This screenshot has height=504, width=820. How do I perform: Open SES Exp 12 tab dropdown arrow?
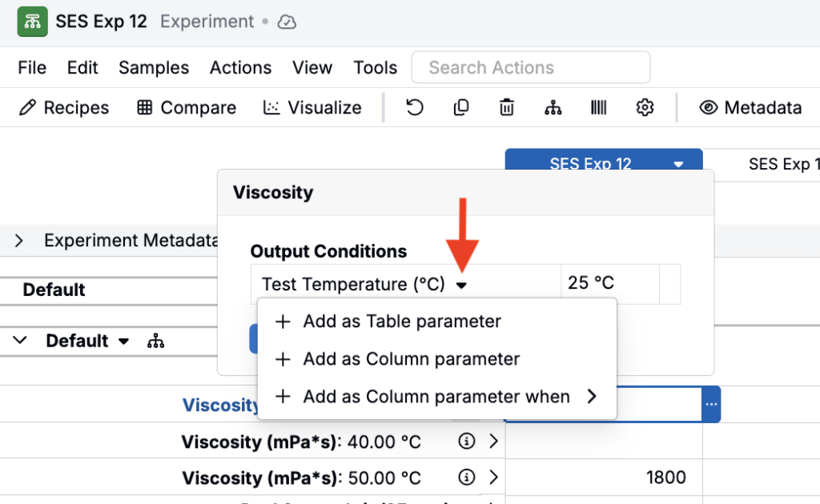(678, 165)
